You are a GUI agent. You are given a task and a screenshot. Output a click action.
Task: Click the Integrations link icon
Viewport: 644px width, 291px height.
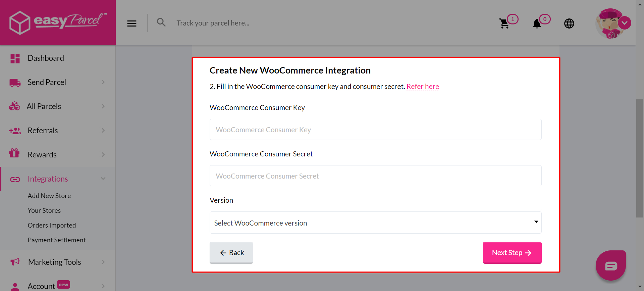pyautogui.click(x=15, y=179)
